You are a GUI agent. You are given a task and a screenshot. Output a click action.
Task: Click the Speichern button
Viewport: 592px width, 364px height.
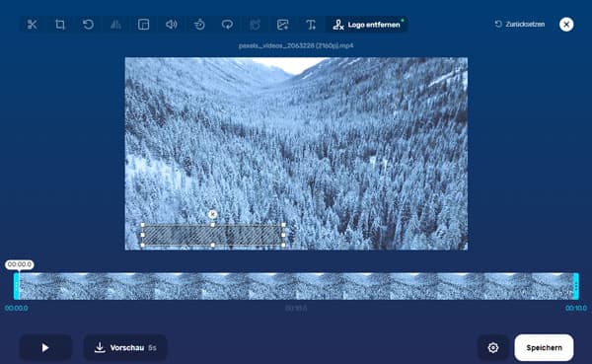coord(544,347)
